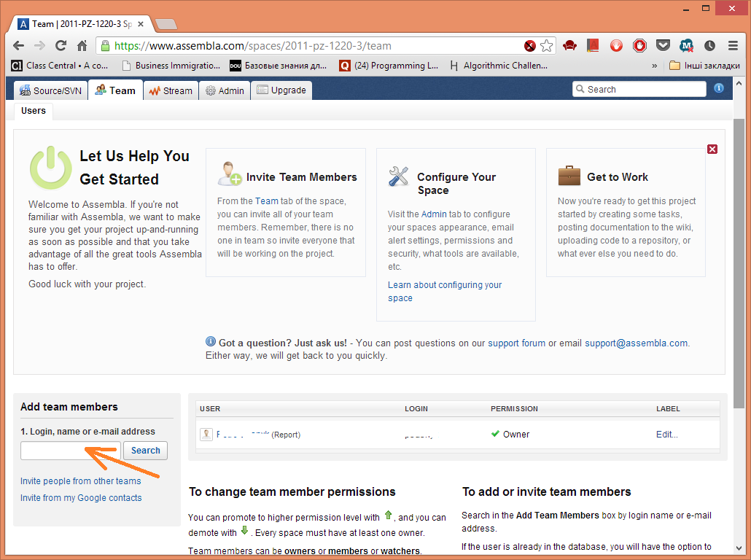Viewport: 751px width, 560px height.
Task: Open the Admin tab
Action: (225, 90)
